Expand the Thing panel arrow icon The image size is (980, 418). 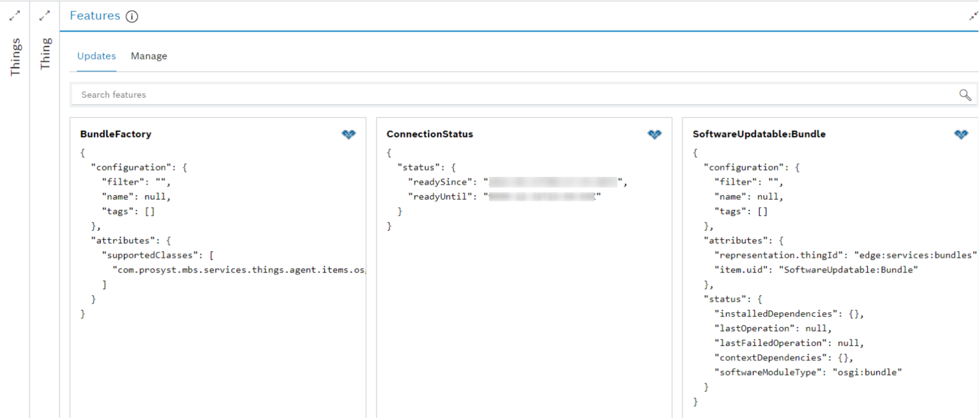[x=45, y=16]
